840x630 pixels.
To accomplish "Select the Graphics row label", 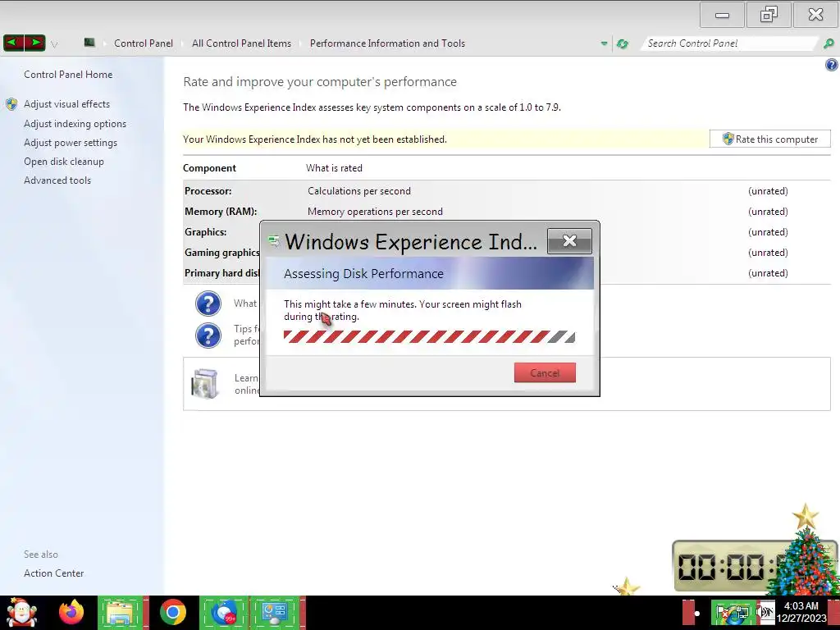I will 205,232.
